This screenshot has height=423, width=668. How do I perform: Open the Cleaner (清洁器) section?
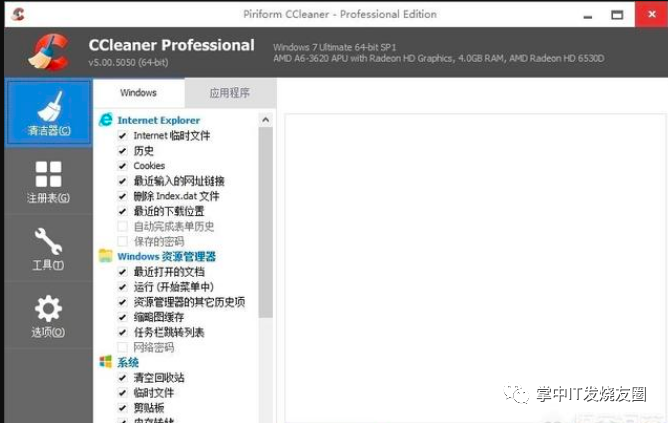click(x=49, y=112)
